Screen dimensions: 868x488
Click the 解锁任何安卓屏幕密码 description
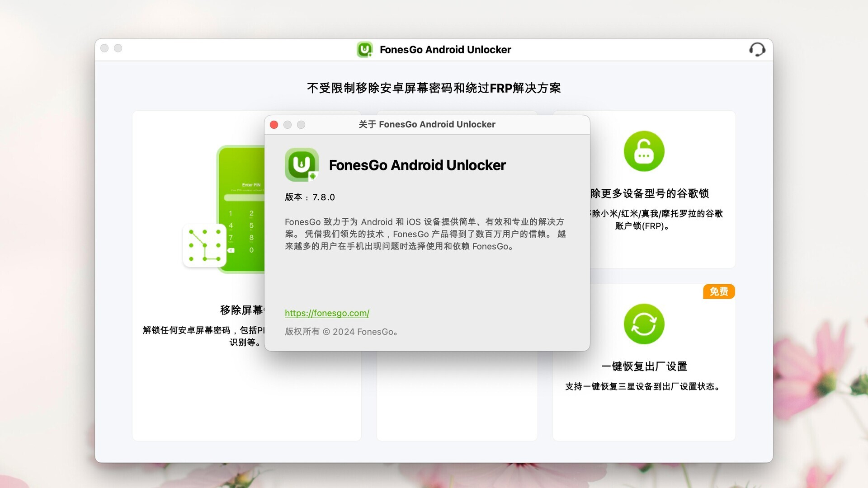pos(203,336)
